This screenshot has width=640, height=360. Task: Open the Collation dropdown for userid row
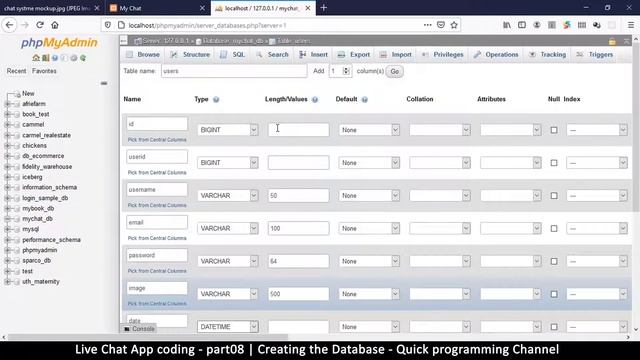440,162
